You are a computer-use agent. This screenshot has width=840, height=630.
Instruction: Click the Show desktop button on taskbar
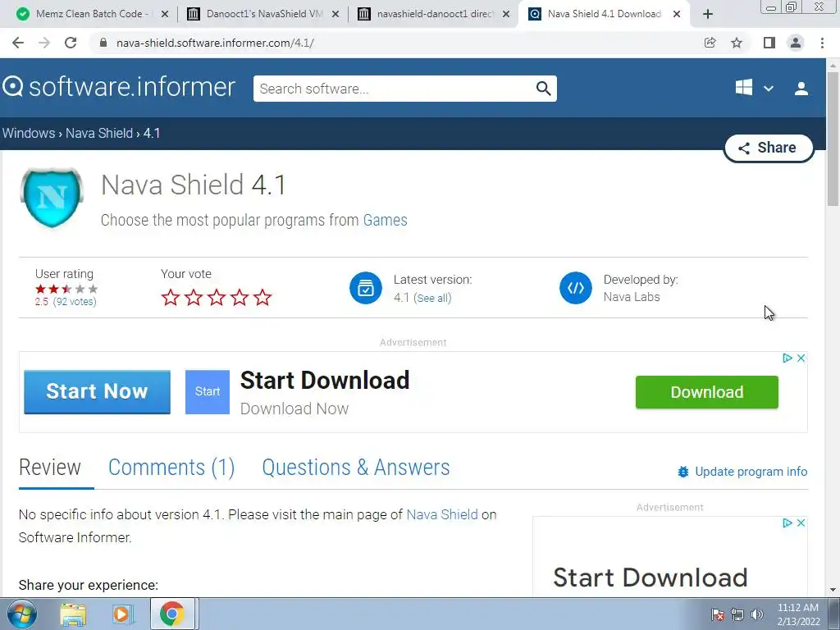(834, 614)
